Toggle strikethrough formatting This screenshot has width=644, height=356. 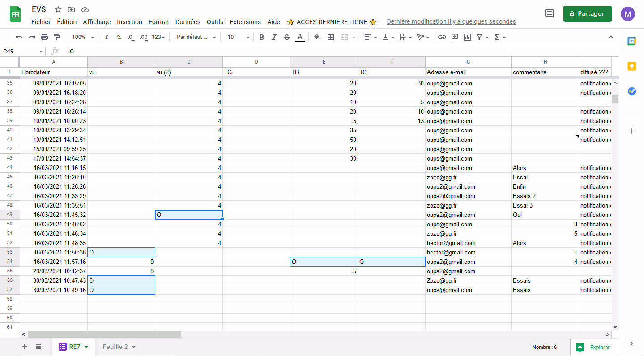click(287, 37)
